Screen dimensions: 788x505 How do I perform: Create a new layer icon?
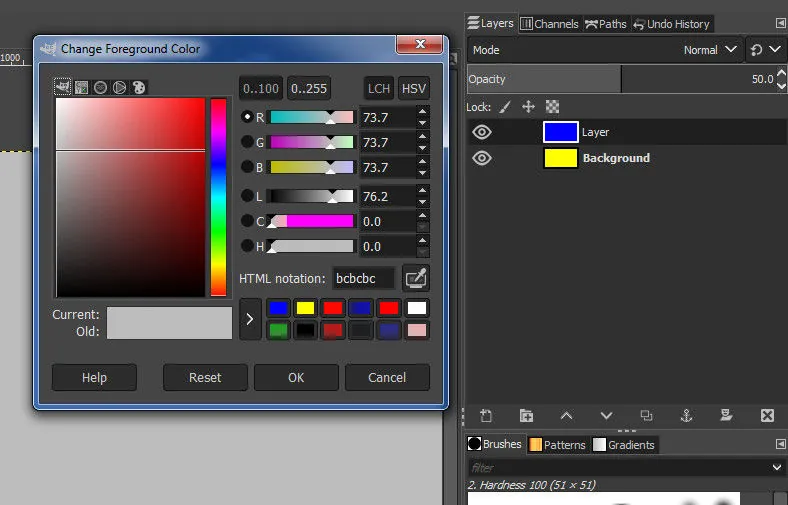tap(486, 416)
